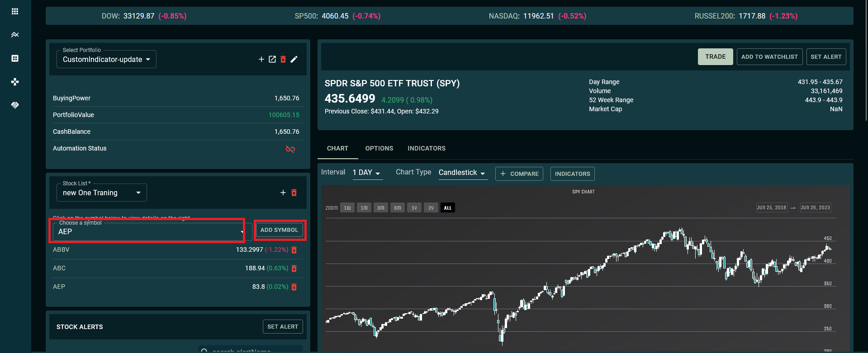Click ADD TO WATCHLIST button
Screen dimensions: 868x353
click(x=769, y=56)
